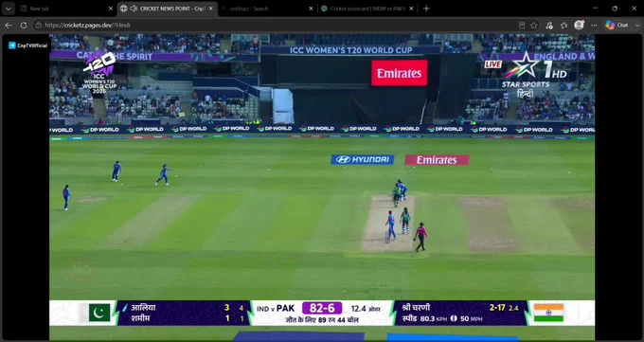Open the browser profile avatar

[x=579, y=25]
